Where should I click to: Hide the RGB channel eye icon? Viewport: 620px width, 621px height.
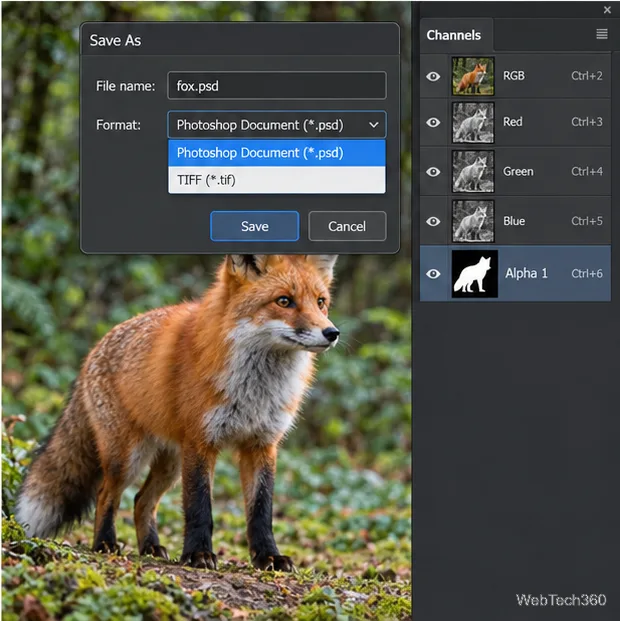[x=433, y=76]
